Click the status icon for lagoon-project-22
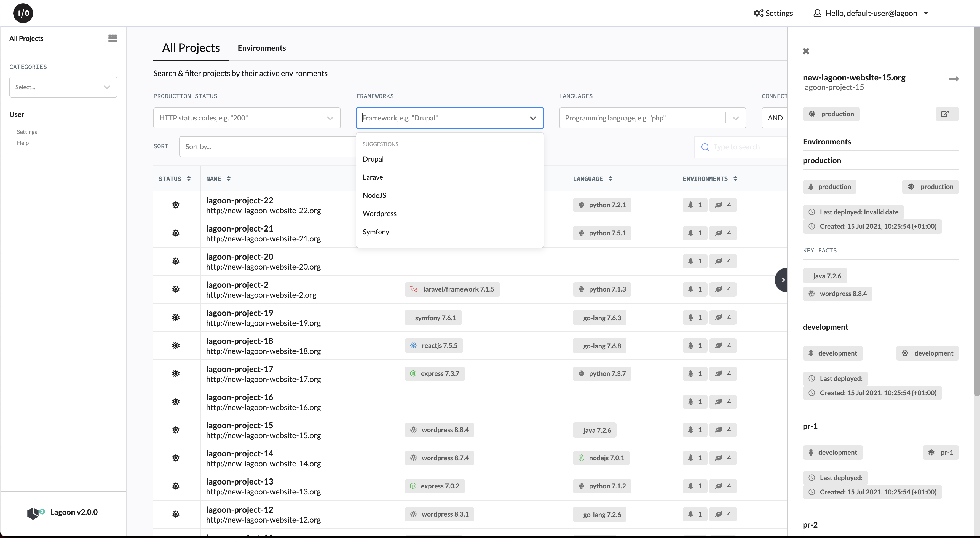This screenshot has height=538, width=980. [176, 205]
